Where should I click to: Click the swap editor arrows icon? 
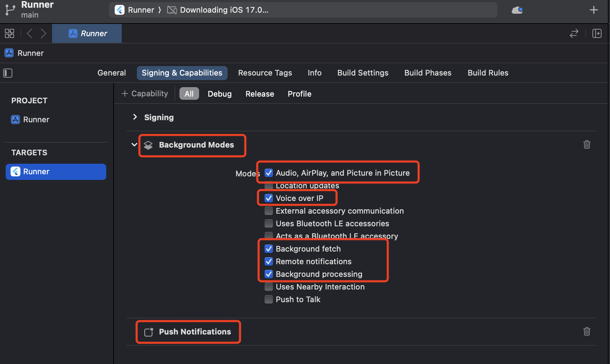point(574,33)
